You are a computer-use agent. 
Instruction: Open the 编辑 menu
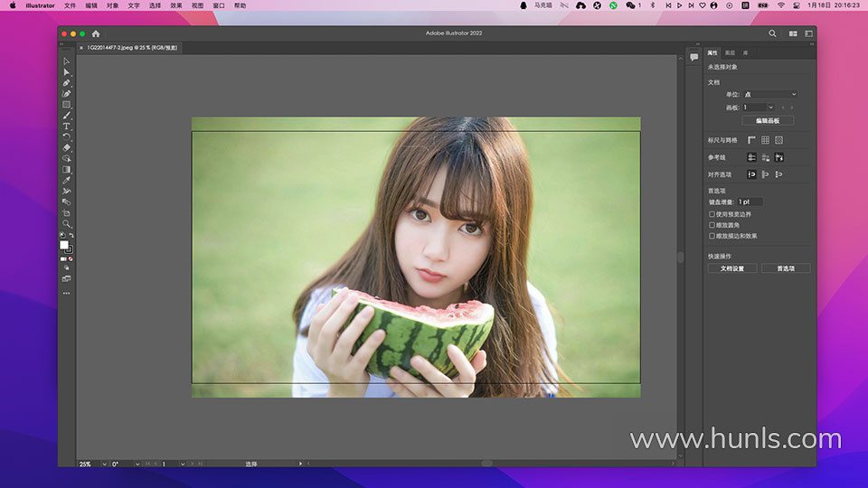91,5
